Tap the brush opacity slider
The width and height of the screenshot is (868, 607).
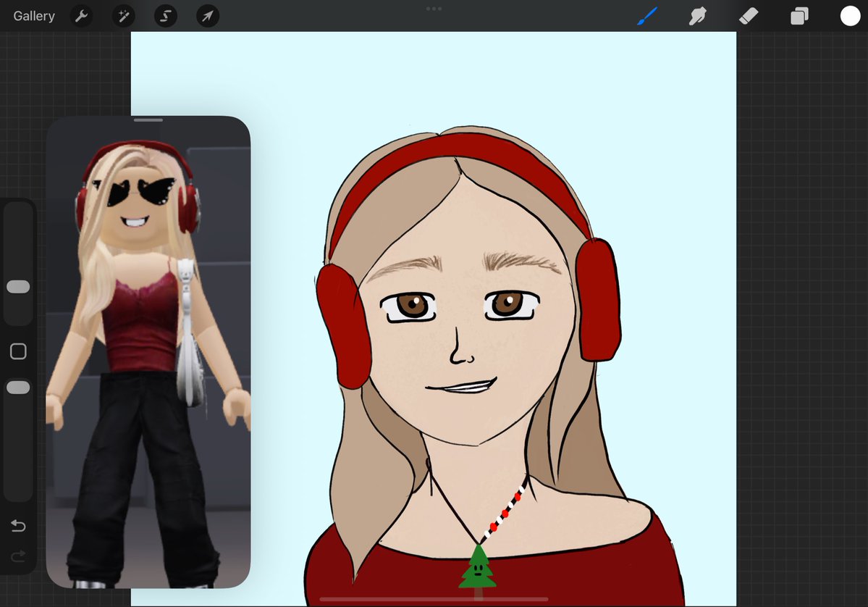pyautogui.click(x=18, y=387)
